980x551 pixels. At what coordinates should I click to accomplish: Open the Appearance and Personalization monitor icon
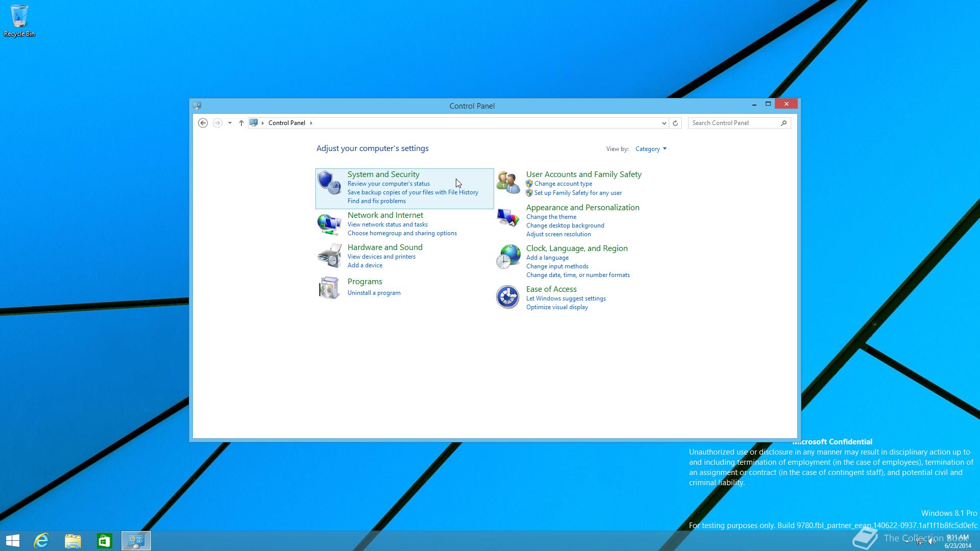click(x=508, y=217)
